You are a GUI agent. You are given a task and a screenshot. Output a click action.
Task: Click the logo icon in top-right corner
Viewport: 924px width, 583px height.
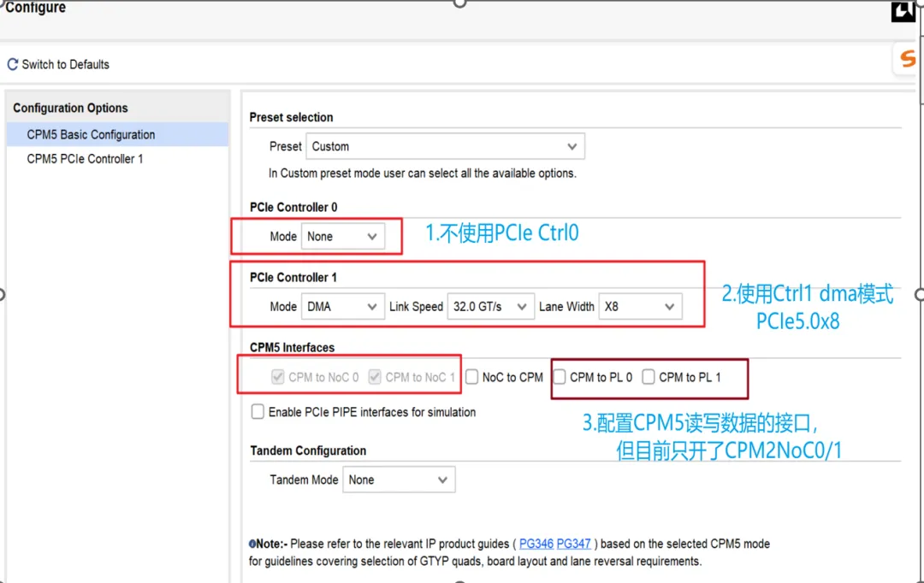[x=903, y=11]
